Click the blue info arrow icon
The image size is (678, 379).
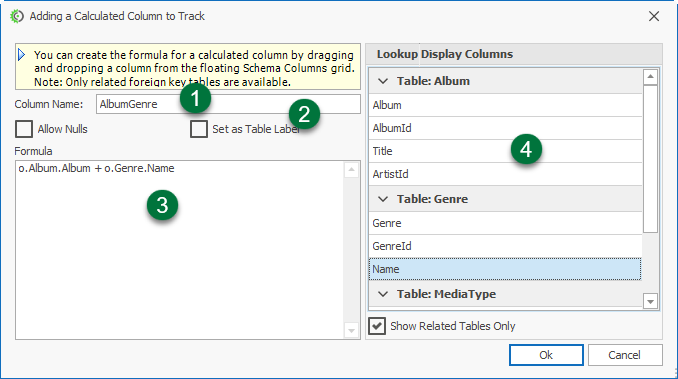click(x=22, y=55)
